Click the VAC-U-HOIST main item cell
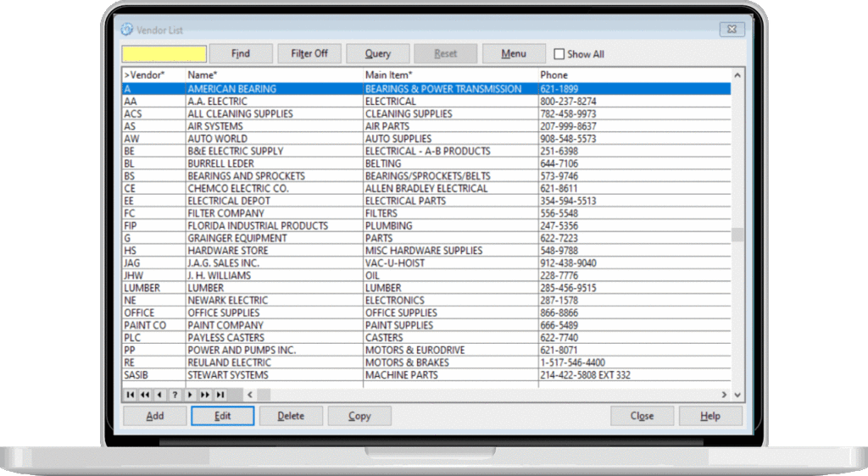Viewport: 868px width, 476px height. click(x=451, y=263)
